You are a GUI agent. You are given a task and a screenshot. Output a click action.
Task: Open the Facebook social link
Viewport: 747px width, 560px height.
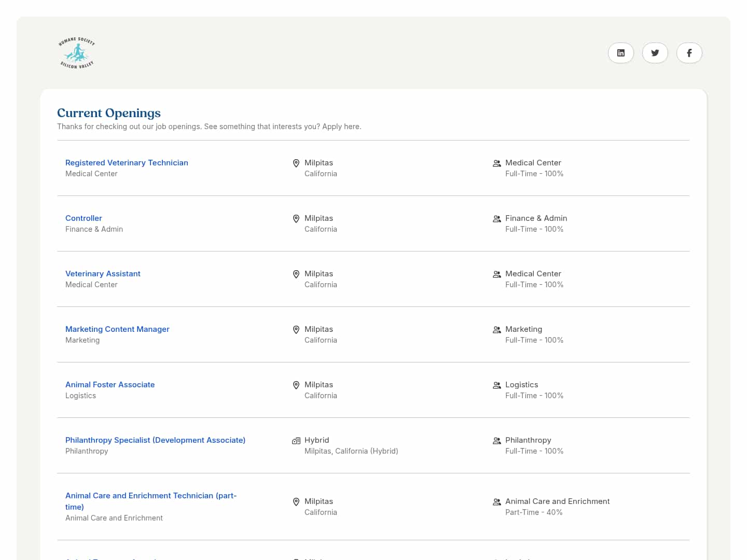[x=689, y=53]
